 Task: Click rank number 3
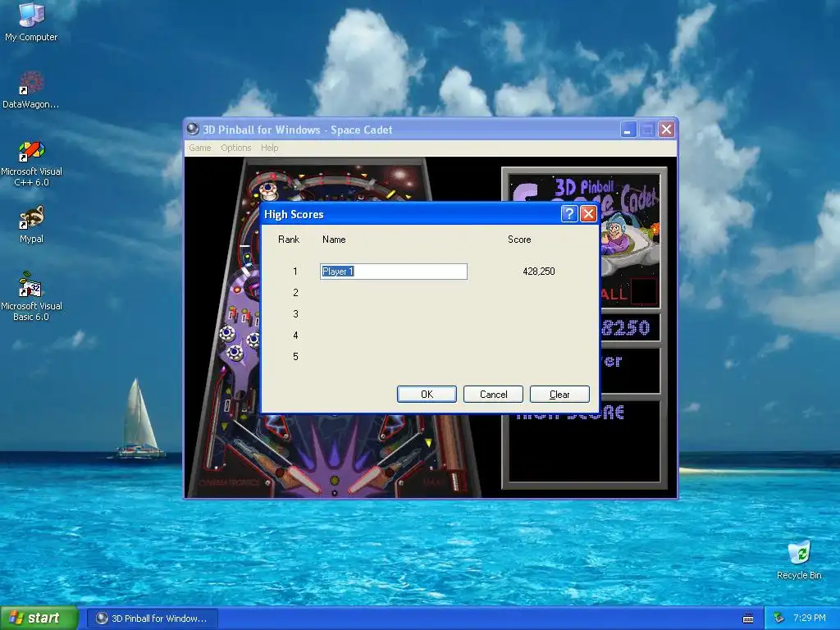(295, 314)
